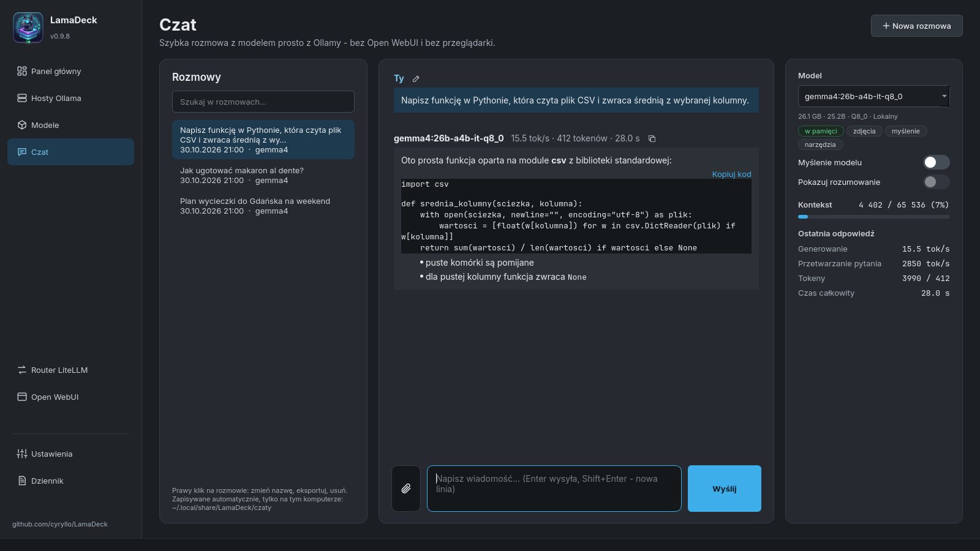Screen dimensions: 980x551
Task: Click the LamaDeck app logo
Action: [28, 28]
